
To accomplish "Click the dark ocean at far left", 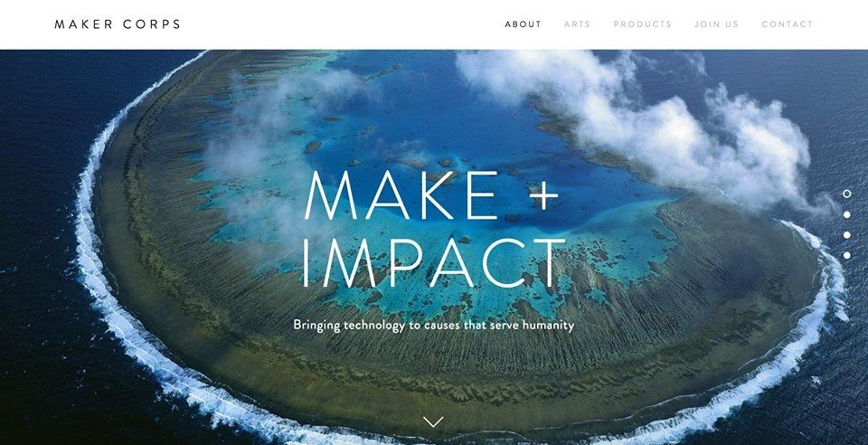I will coord(33,222).
